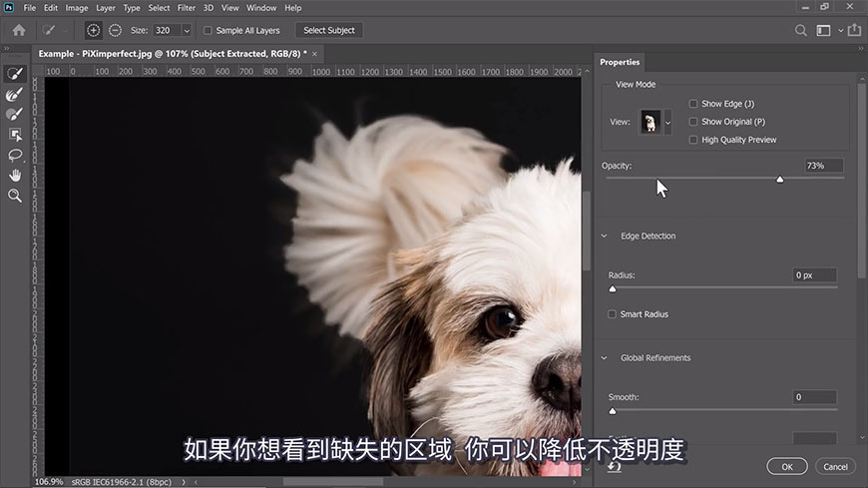Click the Smooth slider handle
The width and height of the screenshot is (868, 488).
coord(613,410)
